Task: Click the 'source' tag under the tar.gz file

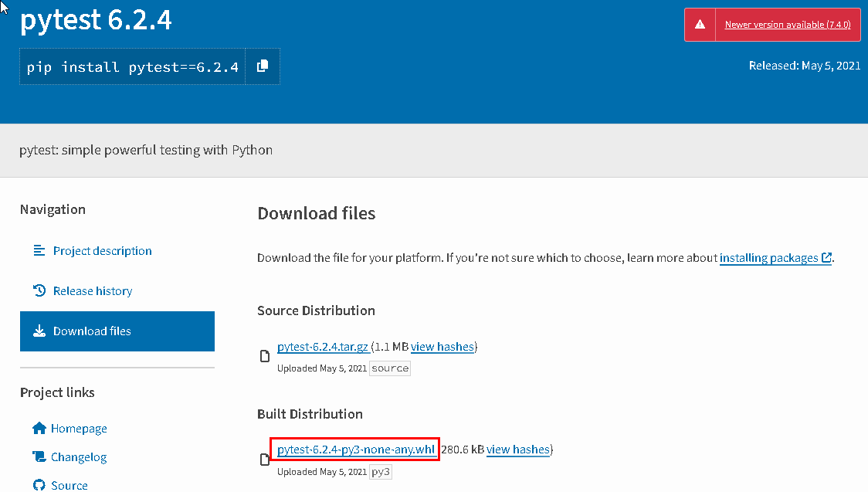Action: pos(390,368)
